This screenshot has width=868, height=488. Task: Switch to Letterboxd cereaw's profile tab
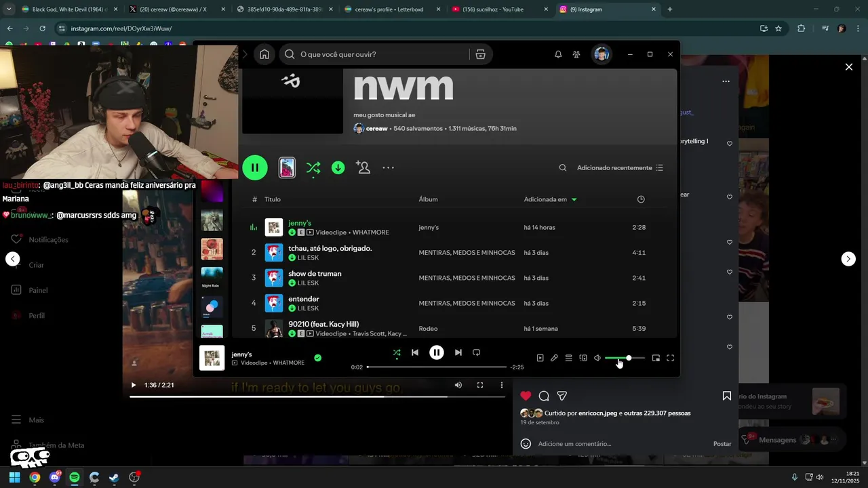point(393,9)
